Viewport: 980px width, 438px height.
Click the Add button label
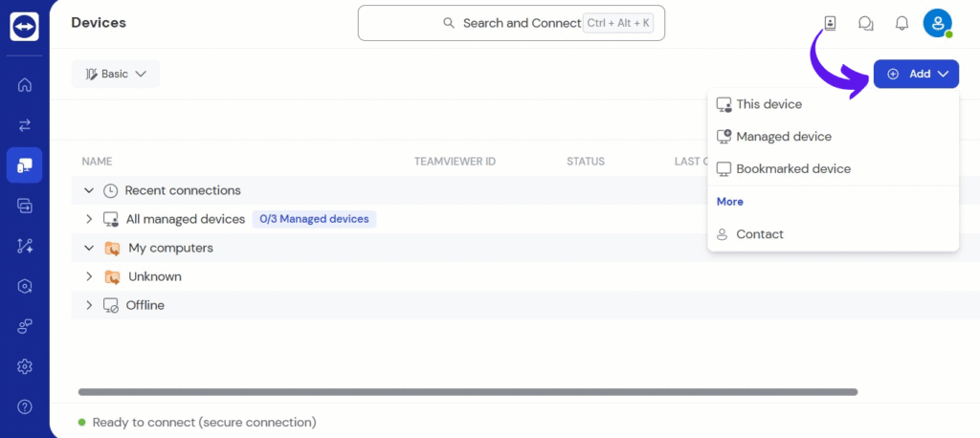pyautogui.click(x=920, y=74)
